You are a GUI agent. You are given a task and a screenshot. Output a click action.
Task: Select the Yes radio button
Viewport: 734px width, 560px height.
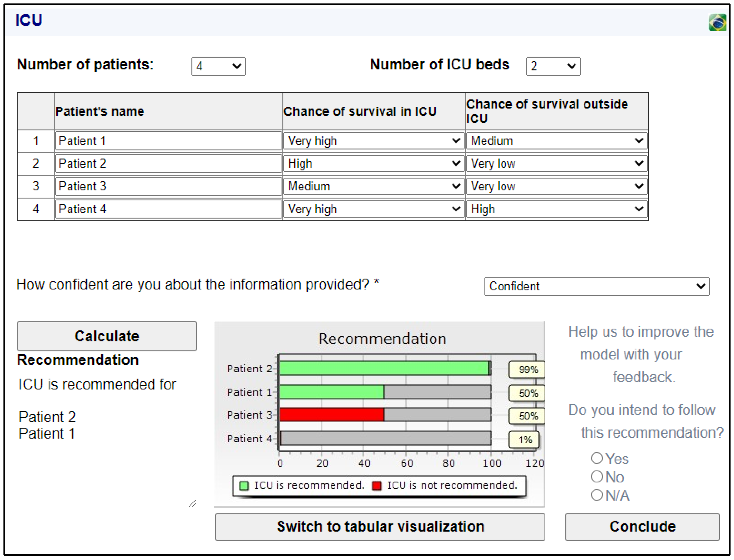pyautogui.click(x=597, y=458)
